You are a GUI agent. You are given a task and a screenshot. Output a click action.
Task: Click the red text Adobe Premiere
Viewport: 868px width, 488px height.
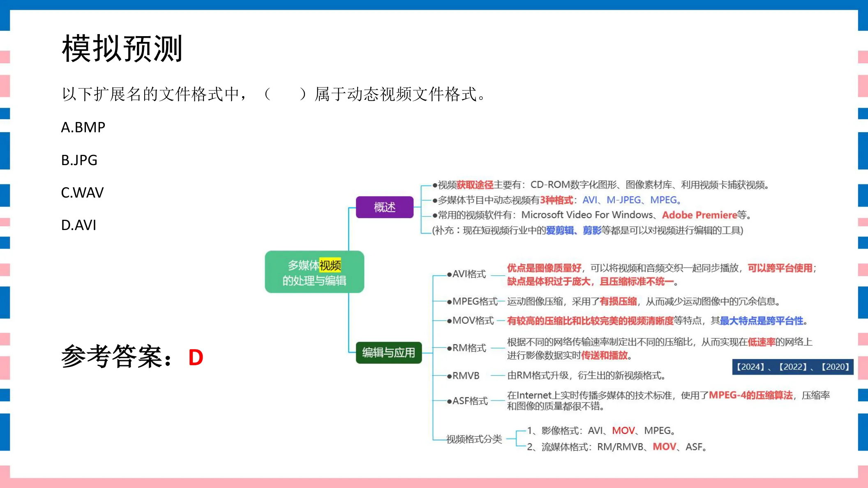point(699,215)
